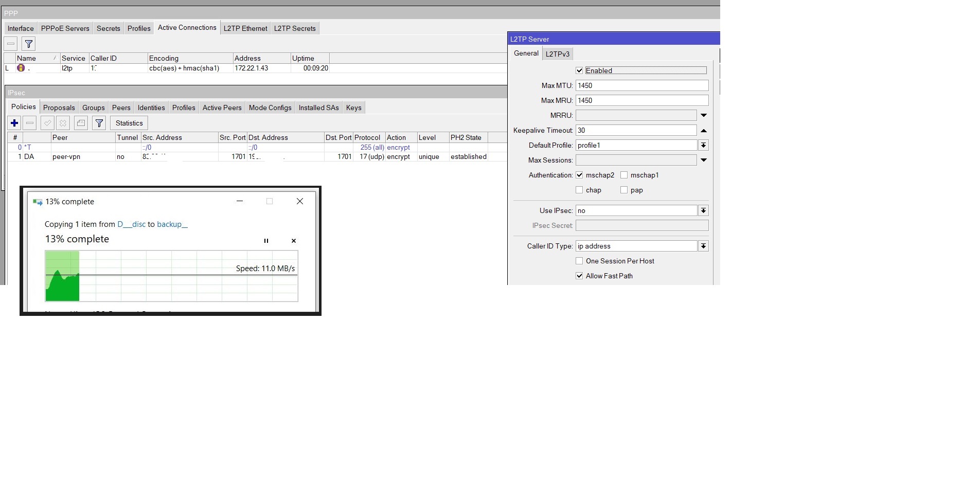Open filter in IPsec Policies toolbar
Screen dimensions: 980x480
[99, 123]
